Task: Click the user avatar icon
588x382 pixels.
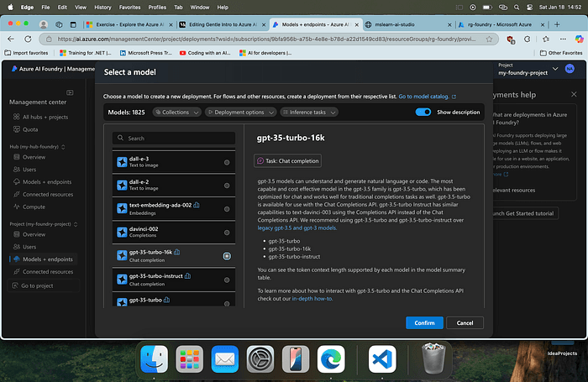Action: 570,69
